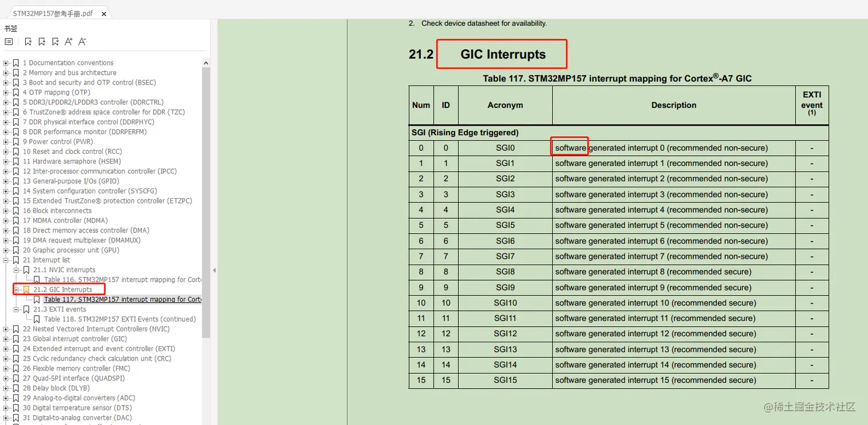Viewport: 868px width, 425px height.
Task: Open the bookmark dropdown arrow icon
Action: [56, 42]
